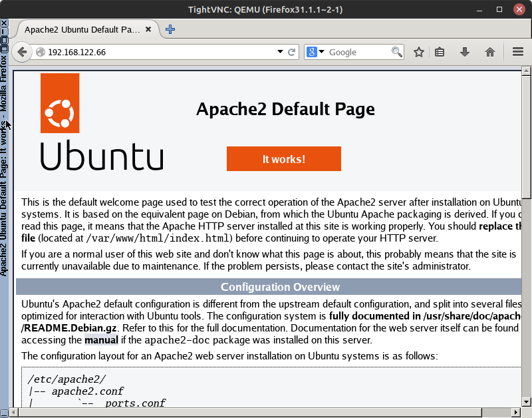The width and height of the screenshot is (532, 418).
Task: Click the /etc/apache2/ line in layout
Action: tap(67, 379)
